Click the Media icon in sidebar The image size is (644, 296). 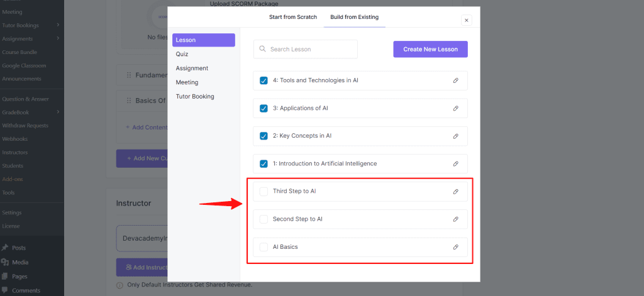(5, 262)
